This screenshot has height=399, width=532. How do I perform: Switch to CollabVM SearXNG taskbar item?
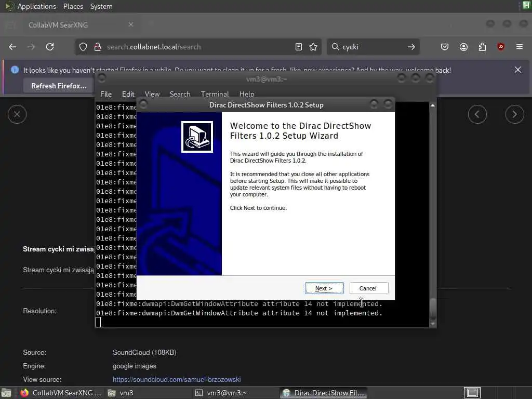[x=60, y=393]
